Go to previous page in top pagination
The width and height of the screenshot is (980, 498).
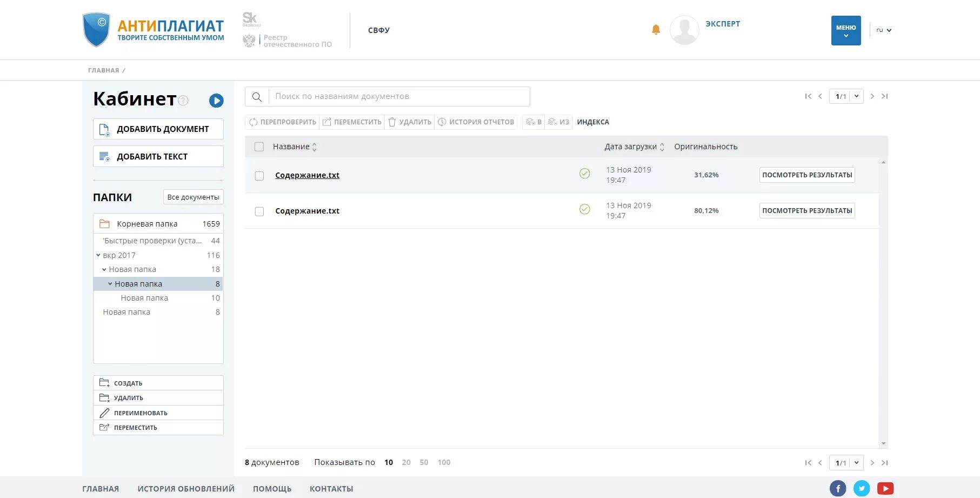point(820,96)
